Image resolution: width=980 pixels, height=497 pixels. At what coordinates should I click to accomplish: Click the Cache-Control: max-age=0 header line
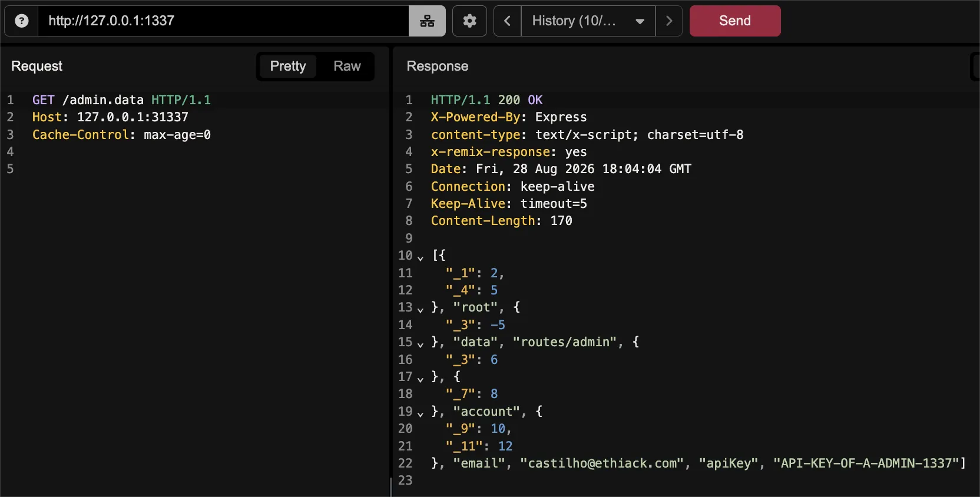(x=121, y=135)
